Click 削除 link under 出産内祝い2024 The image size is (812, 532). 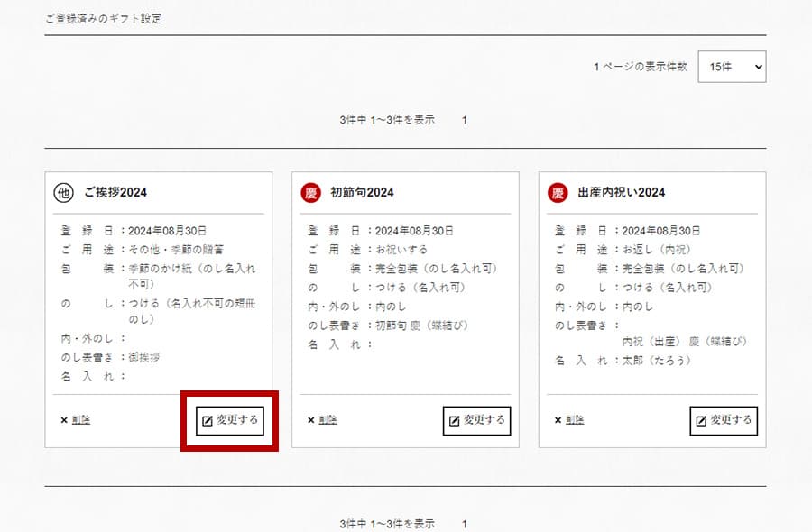click(x=575, y=420)
